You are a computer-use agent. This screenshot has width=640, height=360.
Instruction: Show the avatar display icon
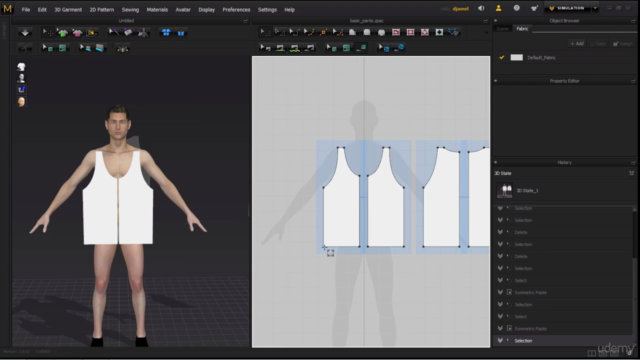click(x=21, y=78)
